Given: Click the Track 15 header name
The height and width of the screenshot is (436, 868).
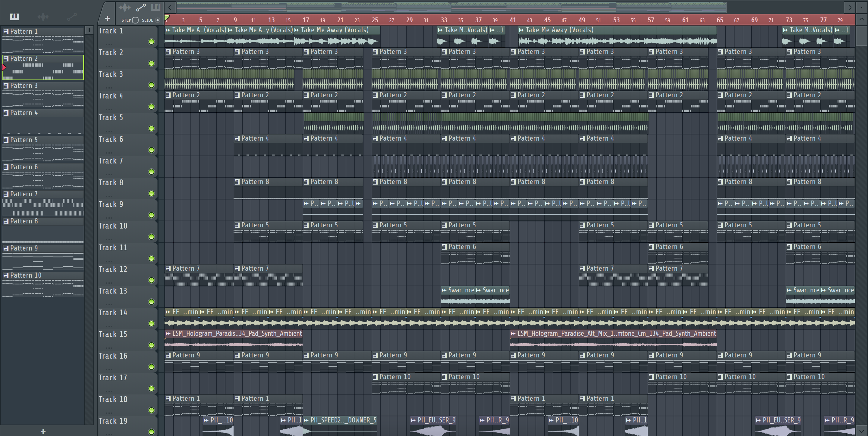Looking at the screenshot, I should (113, 334).
